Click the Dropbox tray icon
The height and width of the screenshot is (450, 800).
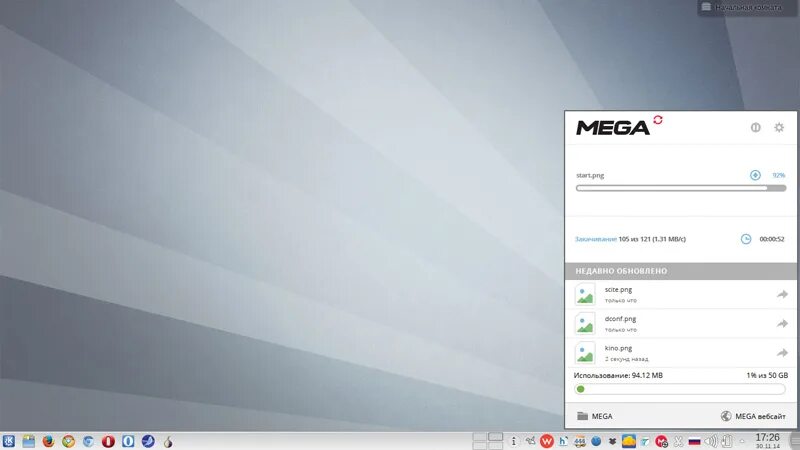(612, 441)
